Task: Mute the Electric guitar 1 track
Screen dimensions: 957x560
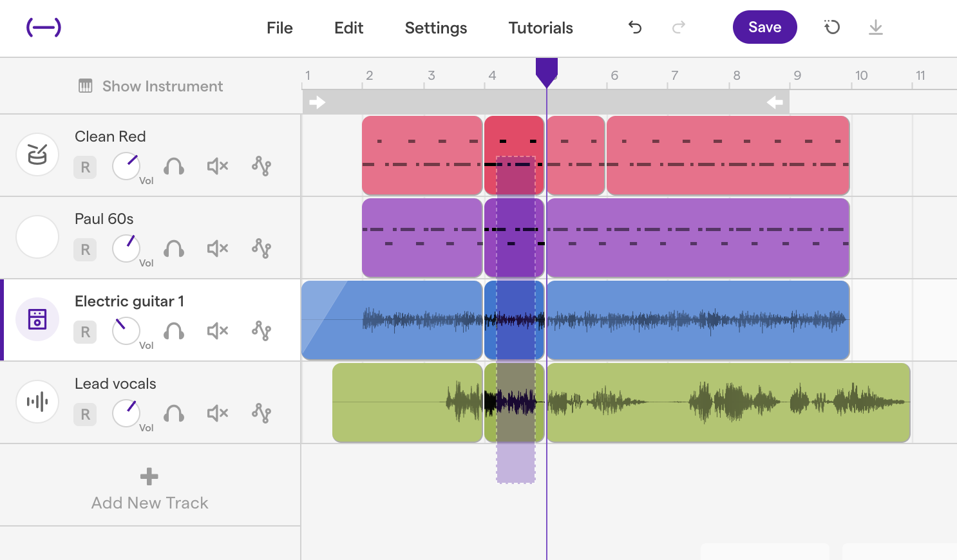Action: point(218,331)
